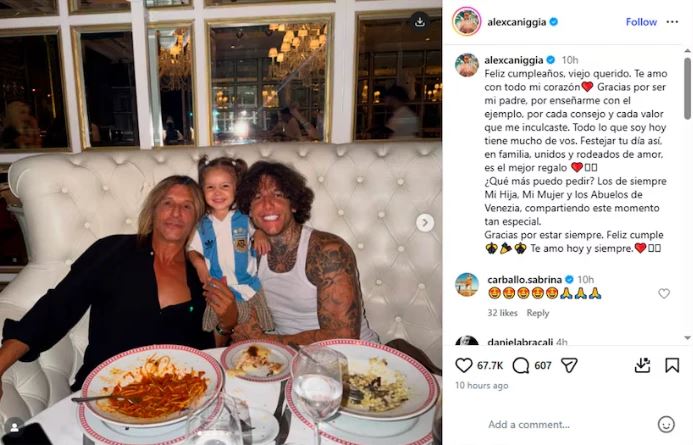Save the post with the bookmark icon
Screen dimensions: 693x445
pos(672,365)
